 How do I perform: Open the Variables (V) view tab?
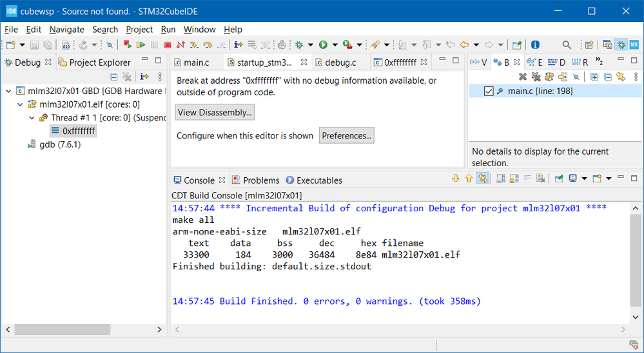(478, 62)
